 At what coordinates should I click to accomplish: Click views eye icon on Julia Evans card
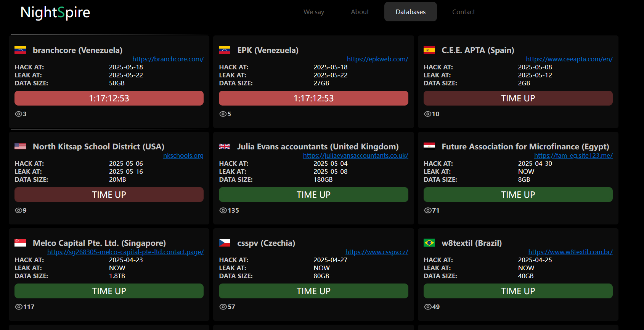point(223,210)
